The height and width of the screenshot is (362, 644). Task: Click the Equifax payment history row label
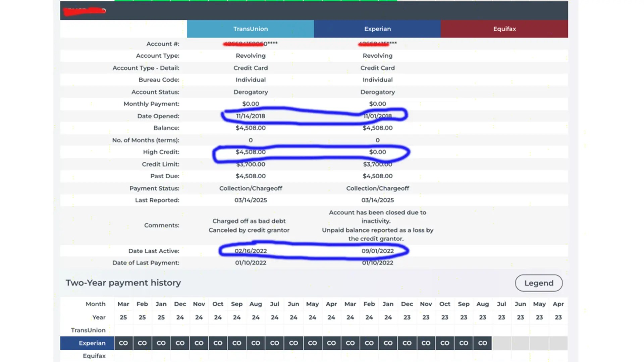[x=94, y=356]
